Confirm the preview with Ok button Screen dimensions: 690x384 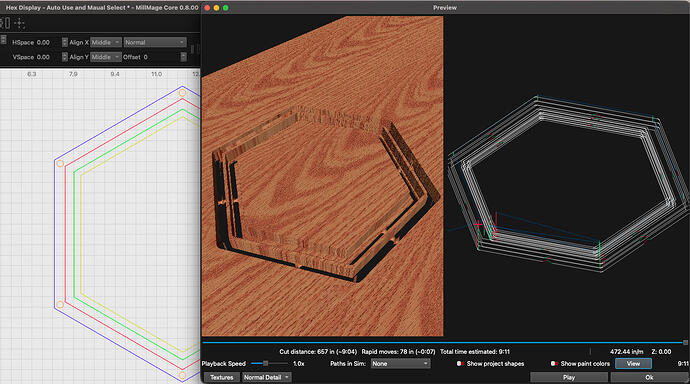pyautogui.click(x=649, y=377)
